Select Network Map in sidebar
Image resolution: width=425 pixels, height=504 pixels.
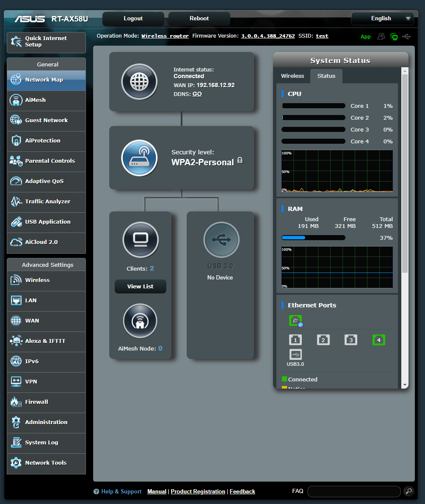click(x=46, y=80)
